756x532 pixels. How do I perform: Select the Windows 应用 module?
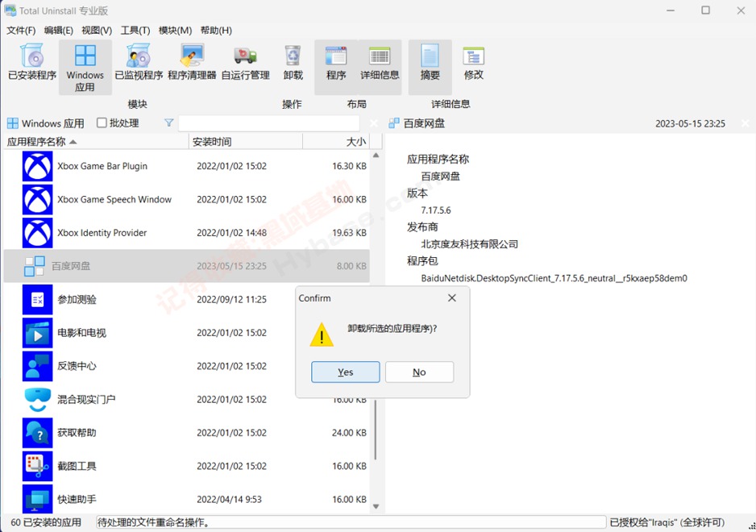85,68
